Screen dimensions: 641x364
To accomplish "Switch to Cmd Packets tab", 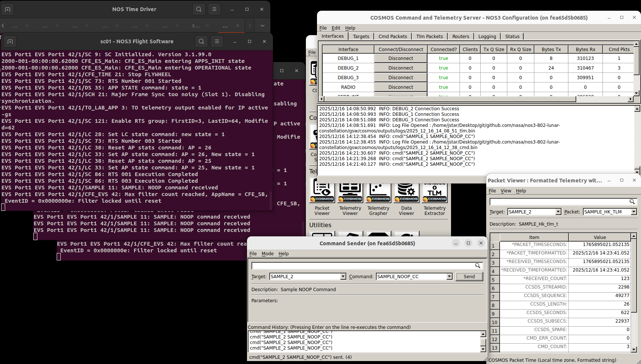I will point(393,36).
